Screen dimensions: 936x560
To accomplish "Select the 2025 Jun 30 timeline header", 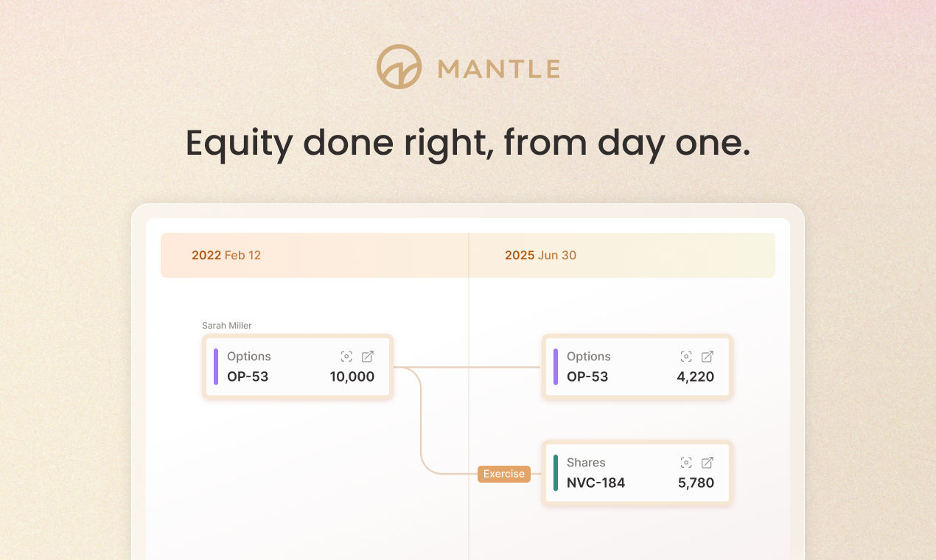I will pyautogui.click(x=540, y=255).
